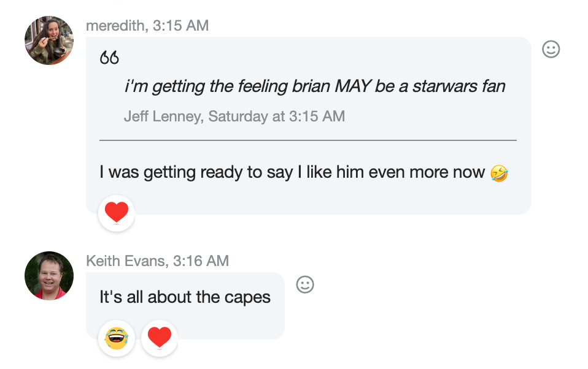This screenshot has height=369, width=588.
Task: Click the "Keith Evans" sender name
Action: (x=126, y=261)
